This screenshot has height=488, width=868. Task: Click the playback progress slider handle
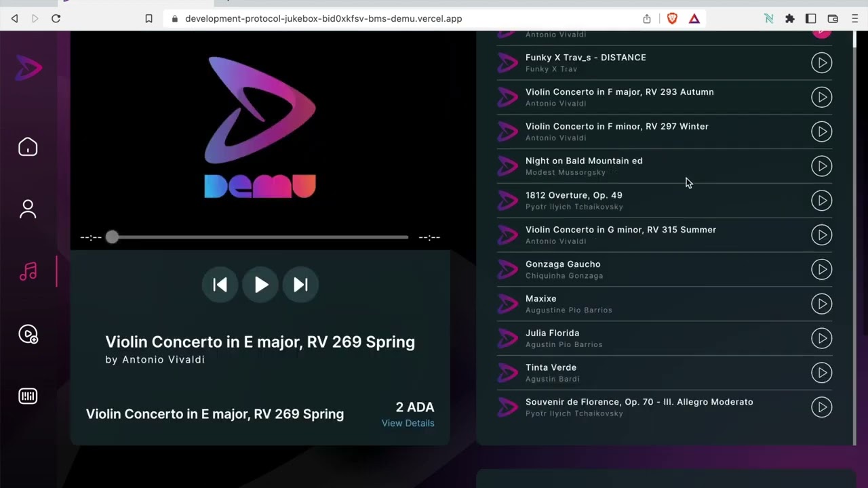[x=112, y=237]
